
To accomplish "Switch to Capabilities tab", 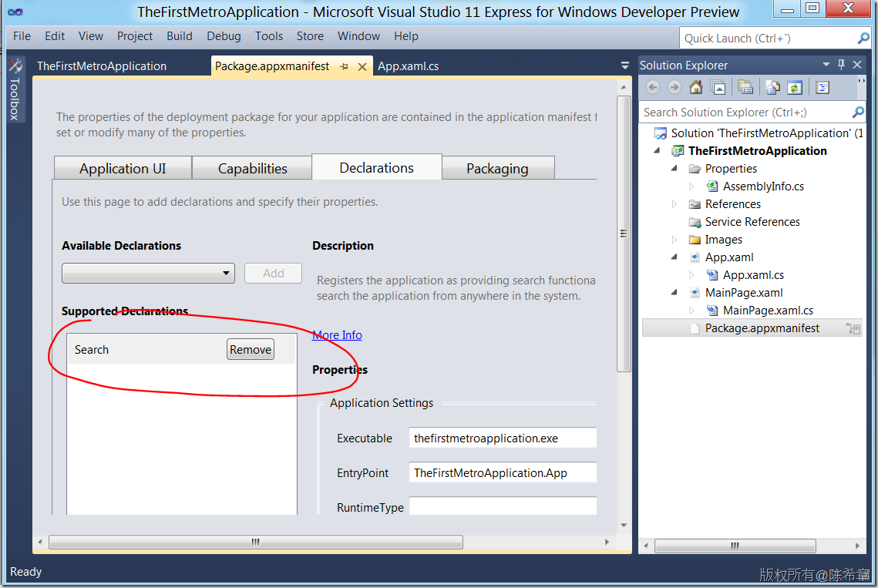I will click(252, 168).
